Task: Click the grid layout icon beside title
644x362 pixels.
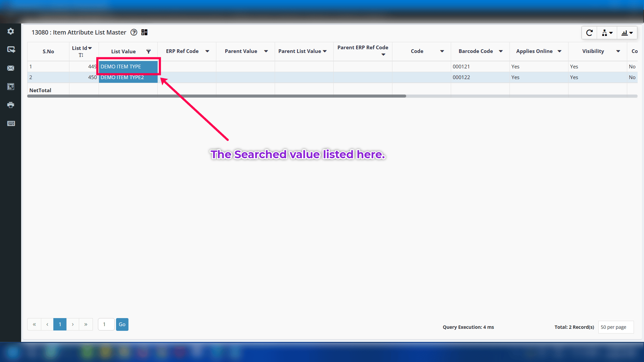Action: tap(144, 33)
